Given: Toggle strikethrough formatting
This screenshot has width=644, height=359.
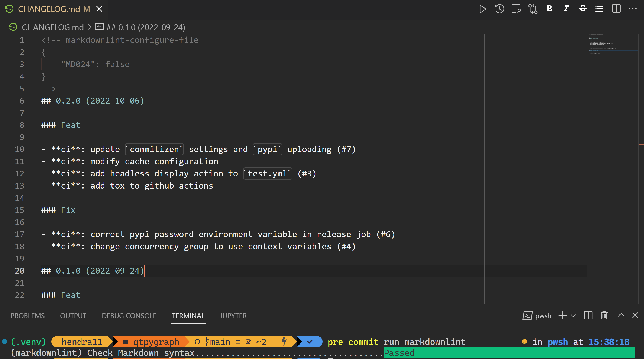Looking at the screenshot, I should point(583,9).
